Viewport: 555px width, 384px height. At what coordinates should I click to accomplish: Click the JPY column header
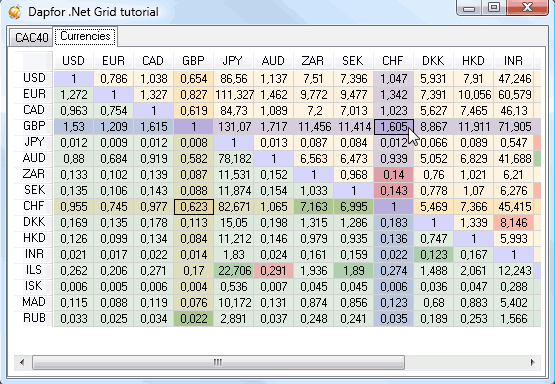point(233,61)
